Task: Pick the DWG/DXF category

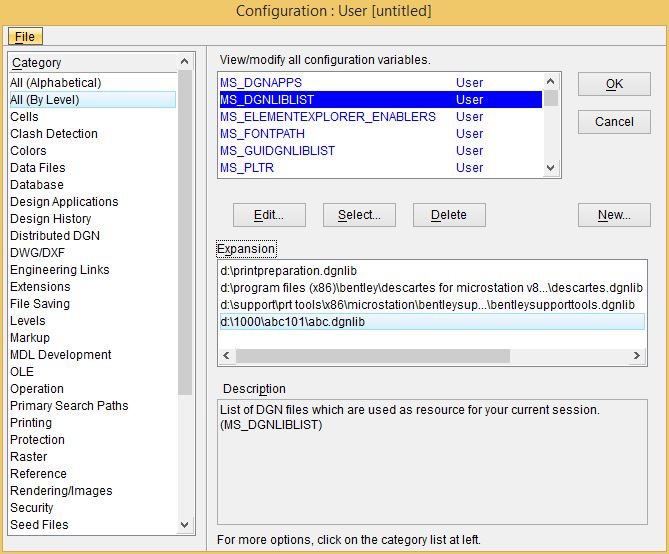Action: [x=92, y=253]
